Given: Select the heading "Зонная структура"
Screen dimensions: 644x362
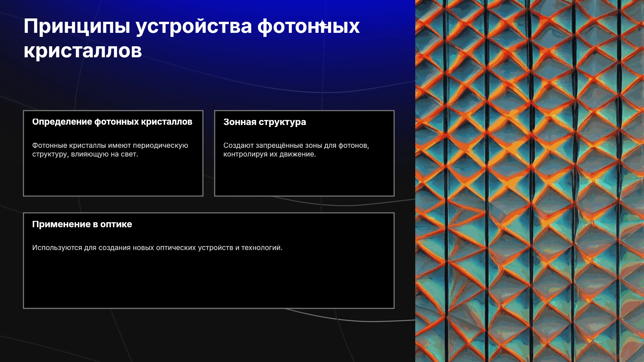Looking at the screenshot, I should [265, 122].
